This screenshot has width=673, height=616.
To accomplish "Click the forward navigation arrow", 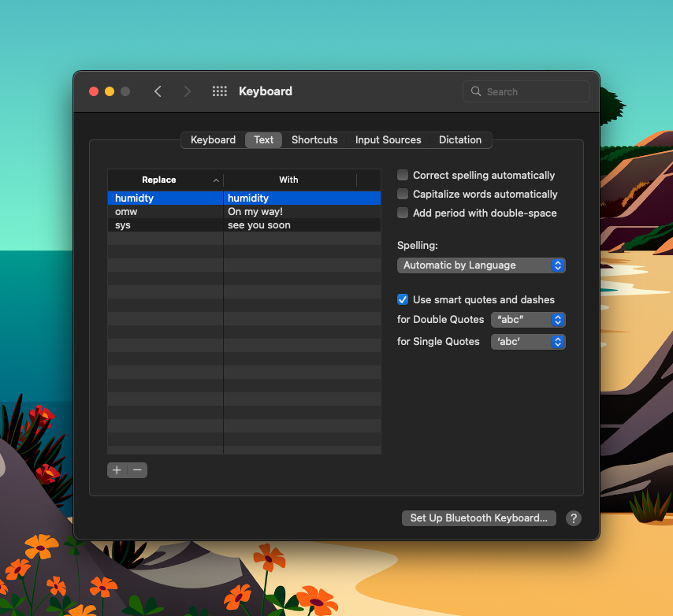I will [187, 91].
